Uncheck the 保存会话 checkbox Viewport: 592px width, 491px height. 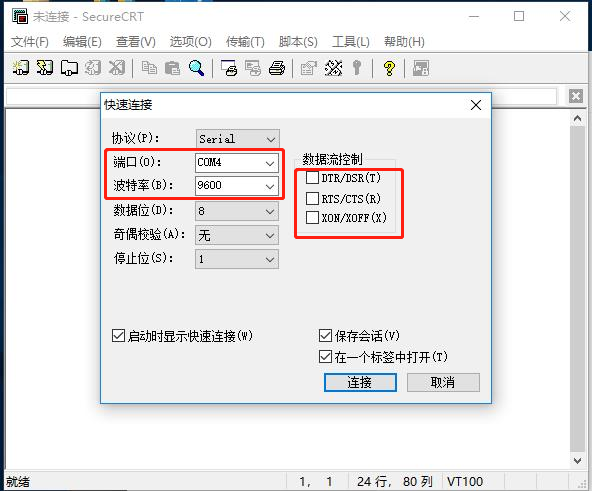tap(325, 335)
